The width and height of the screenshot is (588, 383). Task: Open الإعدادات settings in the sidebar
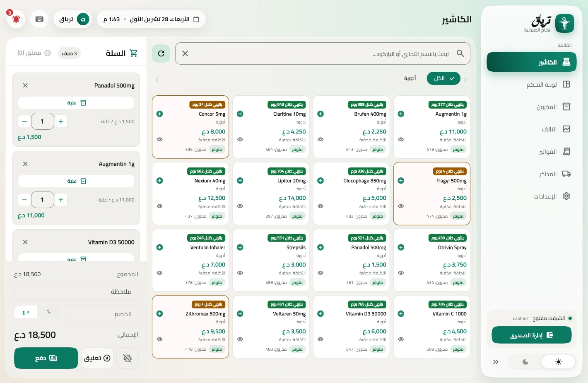532,196
